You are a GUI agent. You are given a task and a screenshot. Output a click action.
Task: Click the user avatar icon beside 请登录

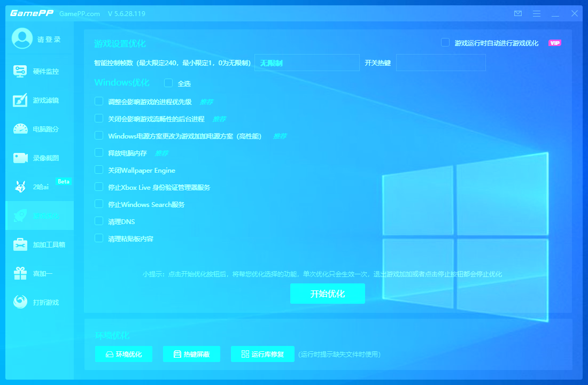click(x=22, y=38)
